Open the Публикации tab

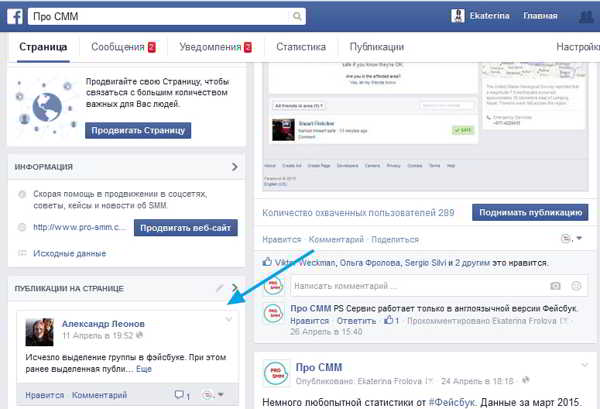tap(377, 47)
